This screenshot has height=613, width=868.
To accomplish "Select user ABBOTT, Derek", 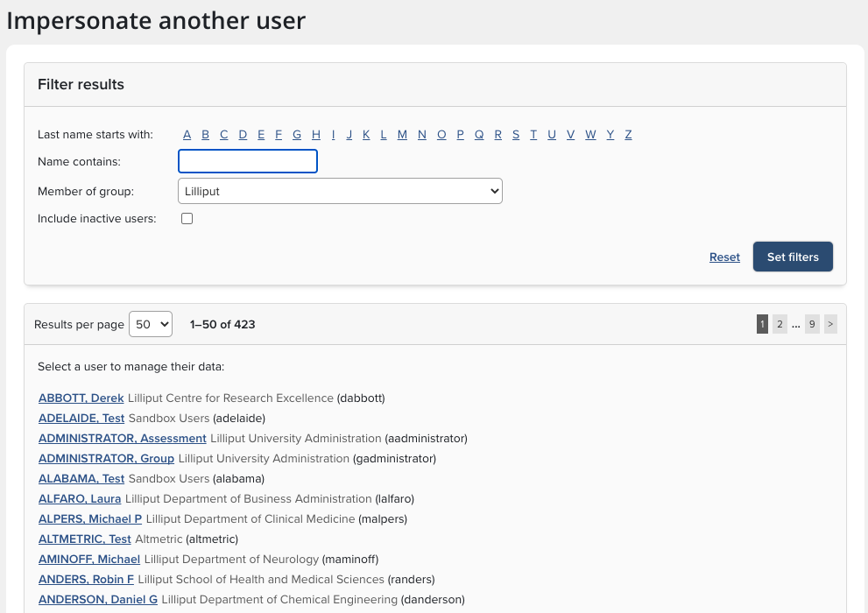I will [81, 398].
